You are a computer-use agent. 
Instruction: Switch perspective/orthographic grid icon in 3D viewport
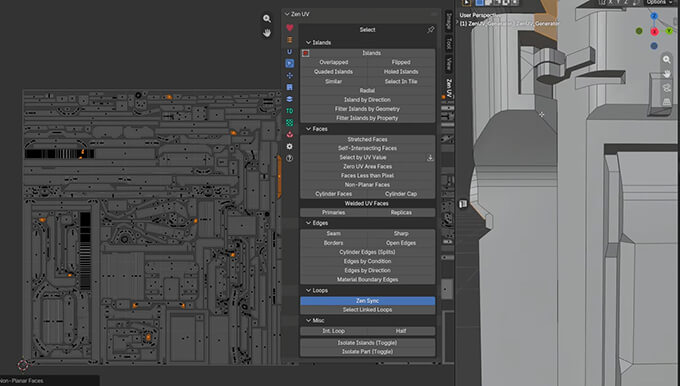tap(667, 102)
